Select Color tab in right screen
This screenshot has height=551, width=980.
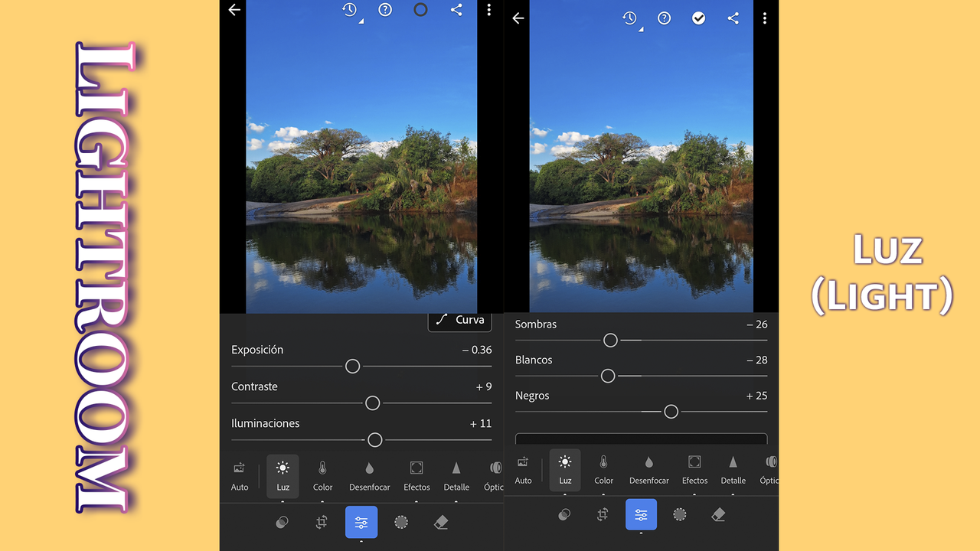point(604,471)
